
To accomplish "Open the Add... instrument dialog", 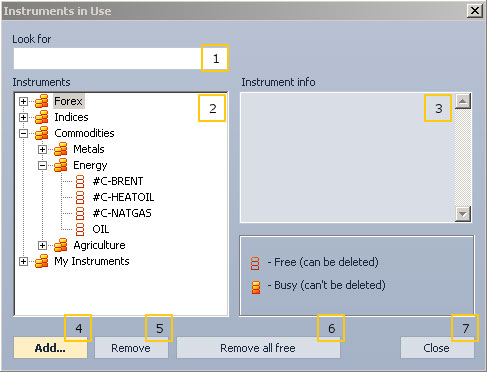I will pos(50,348).
